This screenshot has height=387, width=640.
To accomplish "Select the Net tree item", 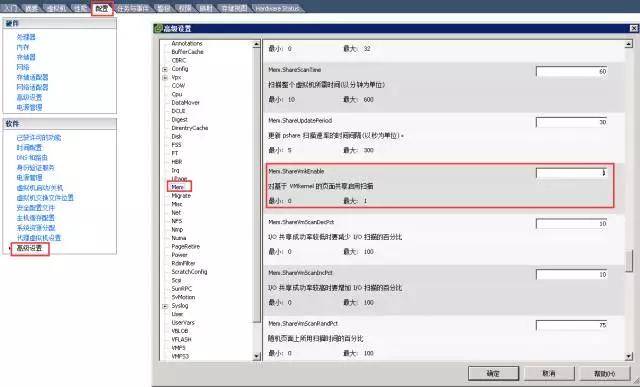I will point(176,213).
